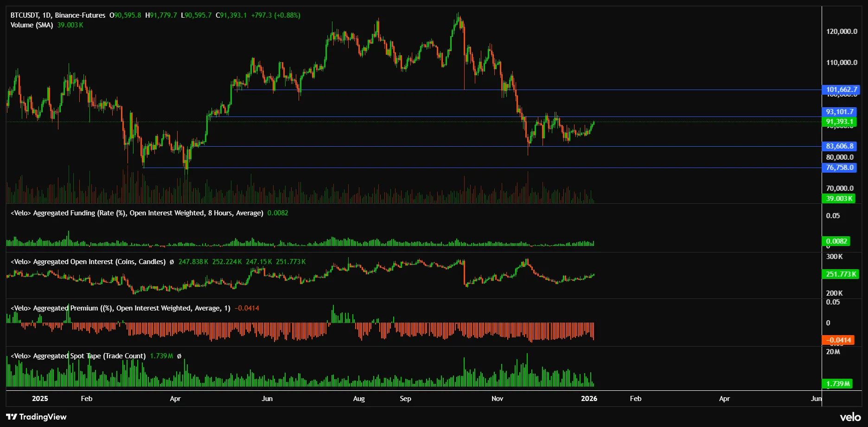
Task: Click the Nov label on the time axis
Action: [497, 399]
